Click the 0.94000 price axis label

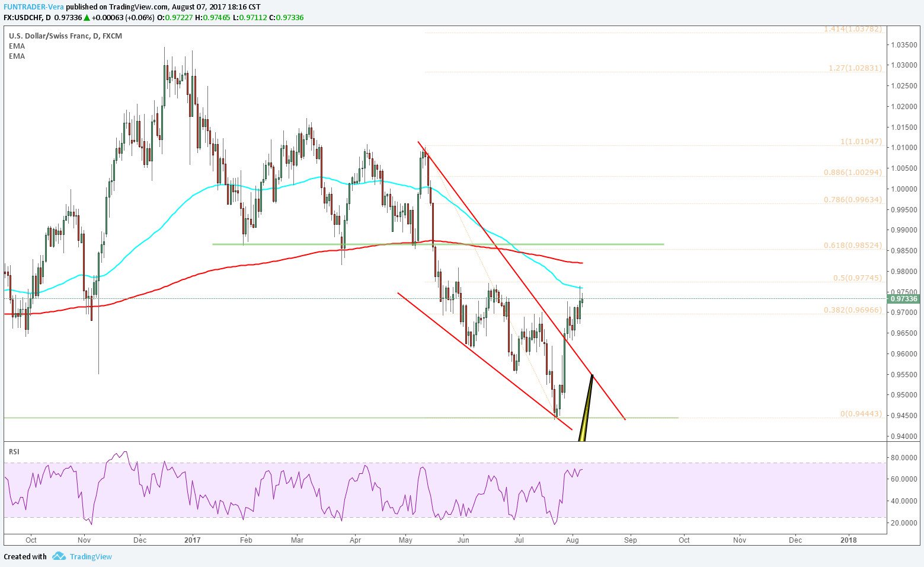[904, 437]
